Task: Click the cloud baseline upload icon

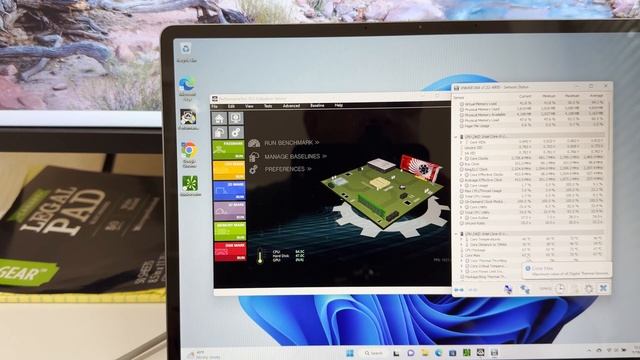Action: pyautogui.click(x=220, y=133)
